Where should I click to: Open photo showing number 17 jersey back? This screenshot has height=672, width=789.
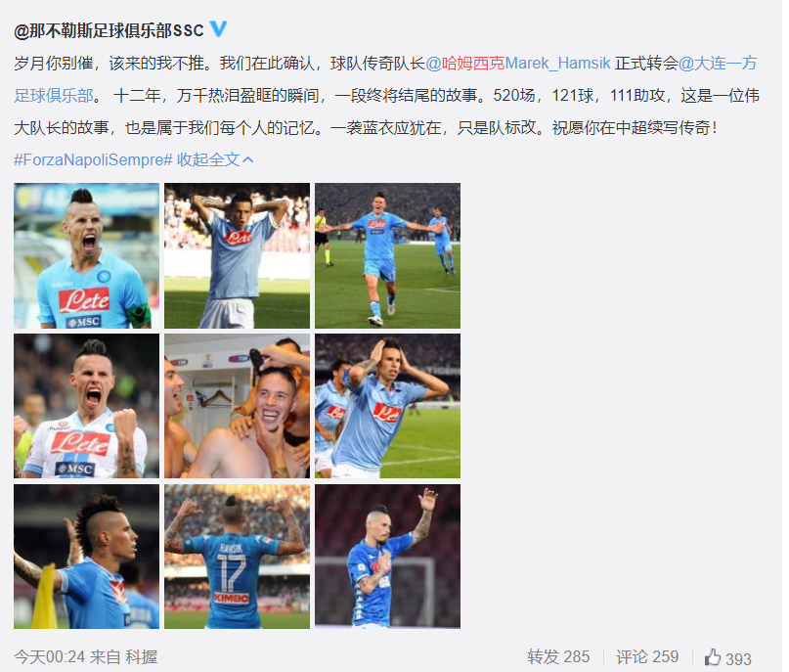pyautogui.click(x=237, y=557)
